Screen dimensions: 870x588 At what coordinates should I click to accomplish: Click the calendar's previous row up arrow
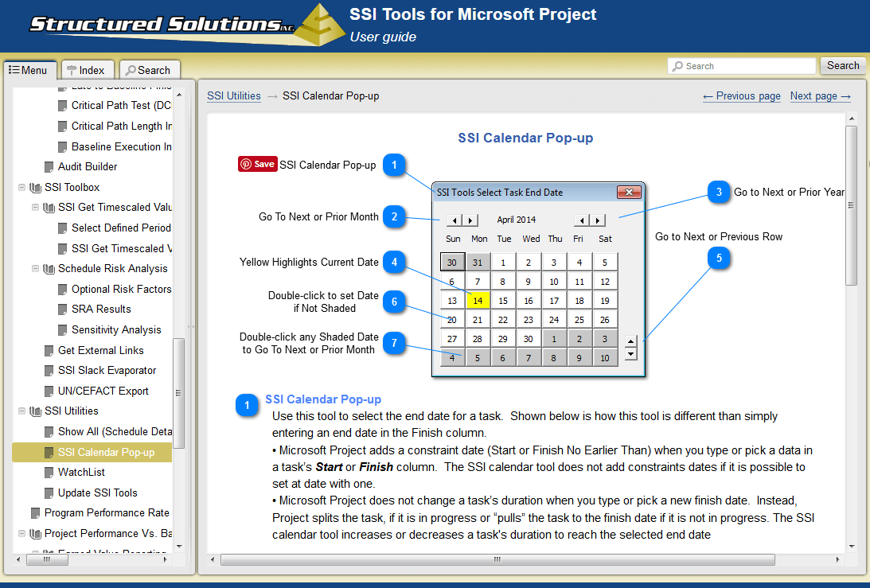pyautogui.click(x=630, y=341)
